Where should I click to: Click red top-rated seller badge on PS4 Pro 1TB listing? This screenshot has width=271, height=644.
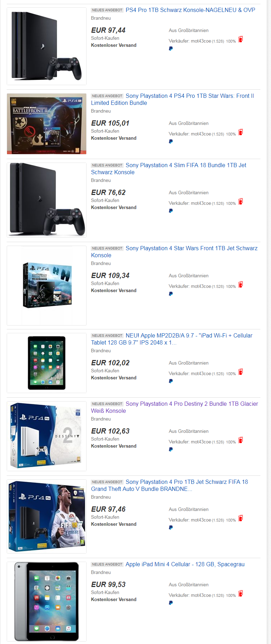pos(241,39)
